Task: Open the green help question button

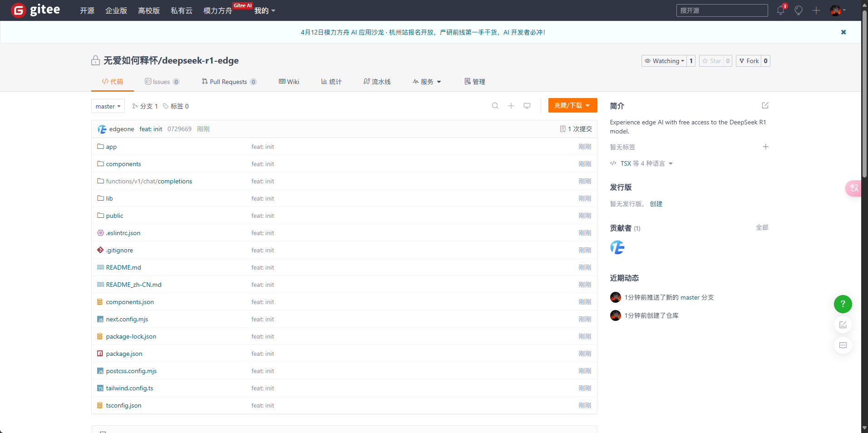Action: pos(843,304)
